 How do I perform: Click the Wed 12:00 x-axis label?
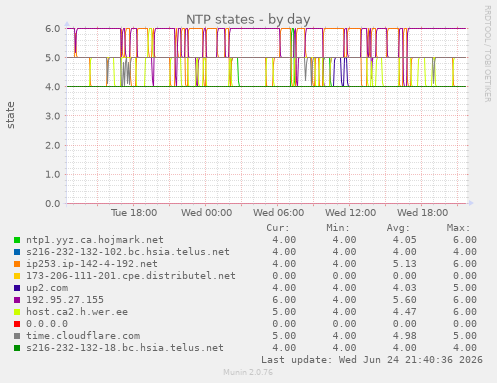pyautogui.click(x=350, y=213)
